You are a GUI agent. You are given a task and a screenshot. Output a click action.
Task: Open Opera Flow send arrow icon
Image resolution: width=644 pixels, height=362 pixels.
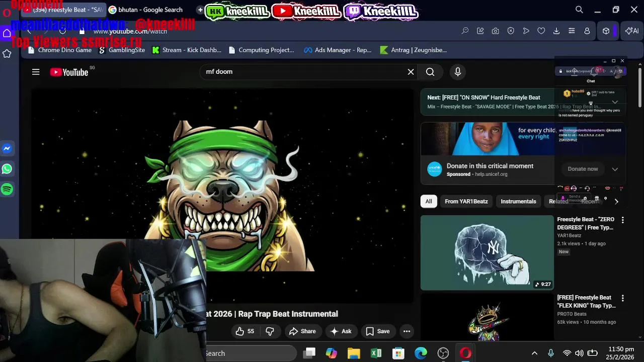[x=526, y=31]
